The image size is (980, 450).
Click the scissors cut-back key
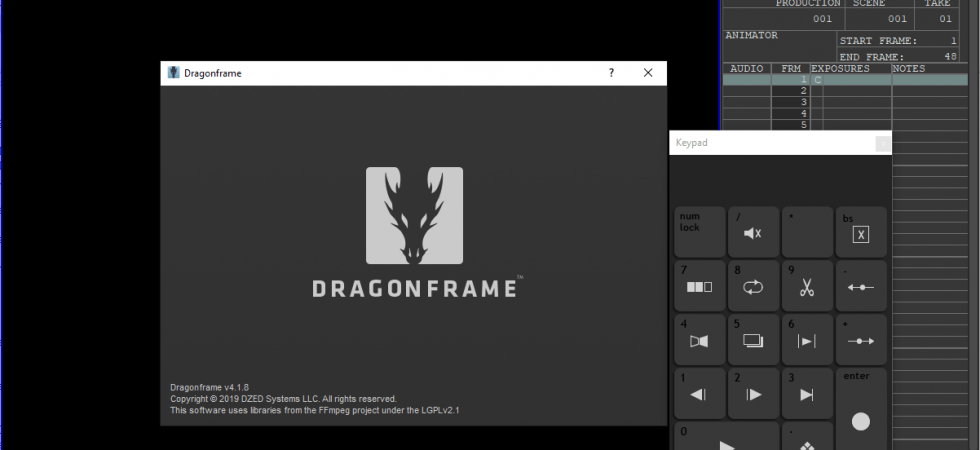[807, 286]
